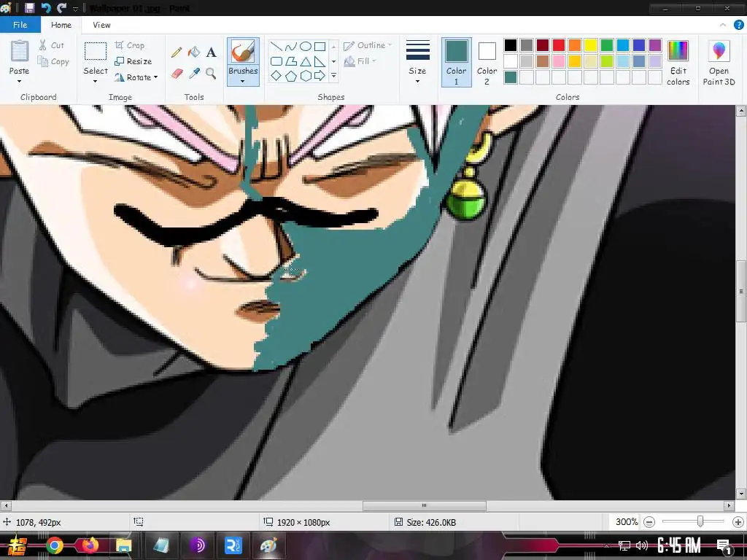The image size is (747, 560).
Task: Expand the shapes gallery More arrow
Action: (x=334, y=76)
